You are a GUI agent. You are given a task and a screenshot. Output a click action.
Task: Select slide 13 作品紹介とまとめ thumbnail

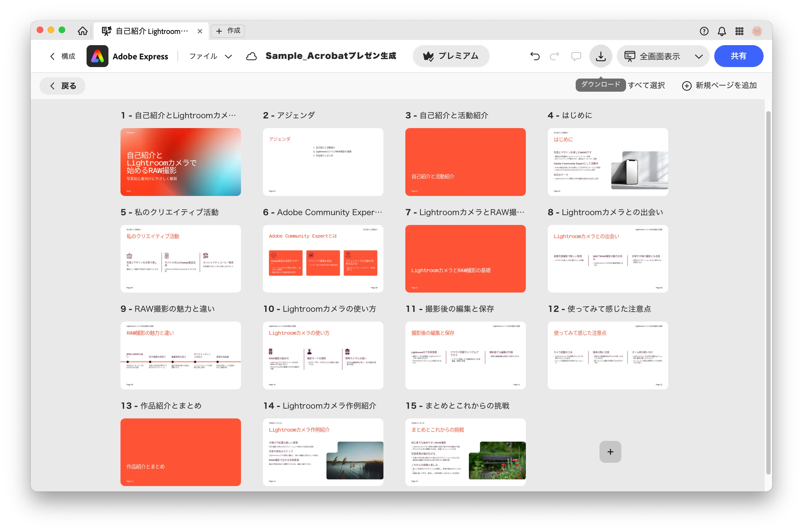click(x=181, y=452)
